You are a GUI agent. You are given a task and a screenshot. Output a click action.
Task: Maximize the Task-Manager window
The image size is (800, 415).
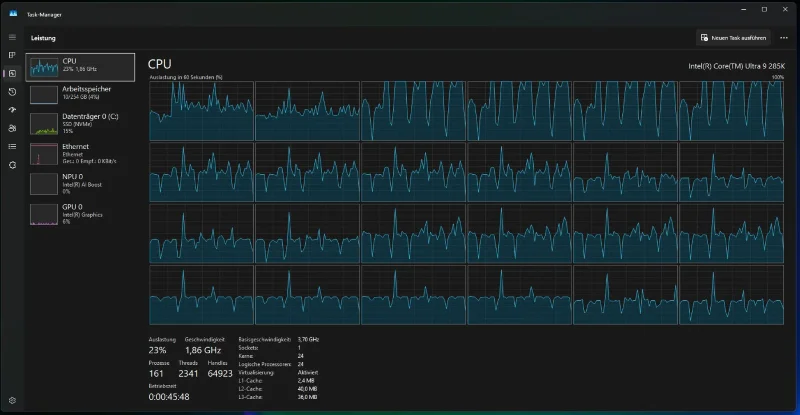(764, 9)
